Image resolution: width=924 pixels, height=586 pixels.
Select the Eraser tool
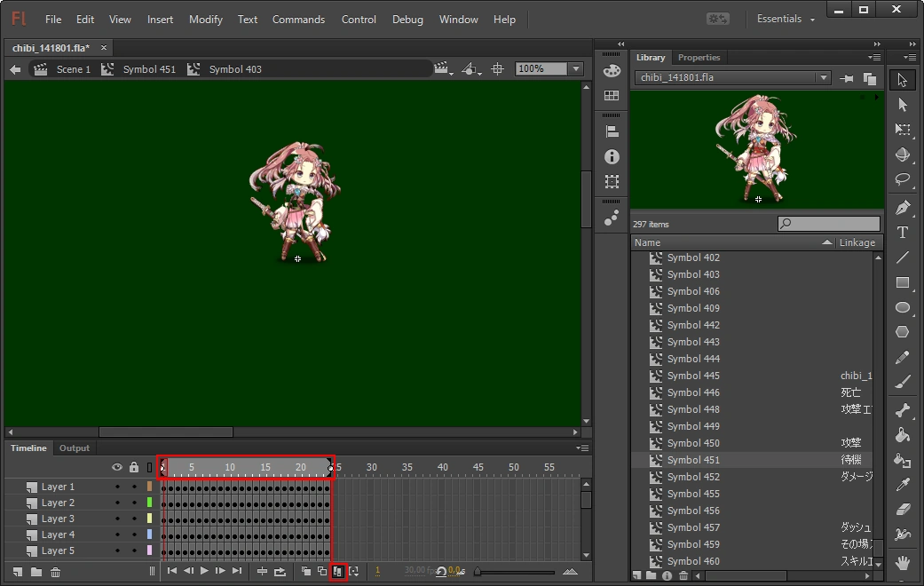[903, 510]
